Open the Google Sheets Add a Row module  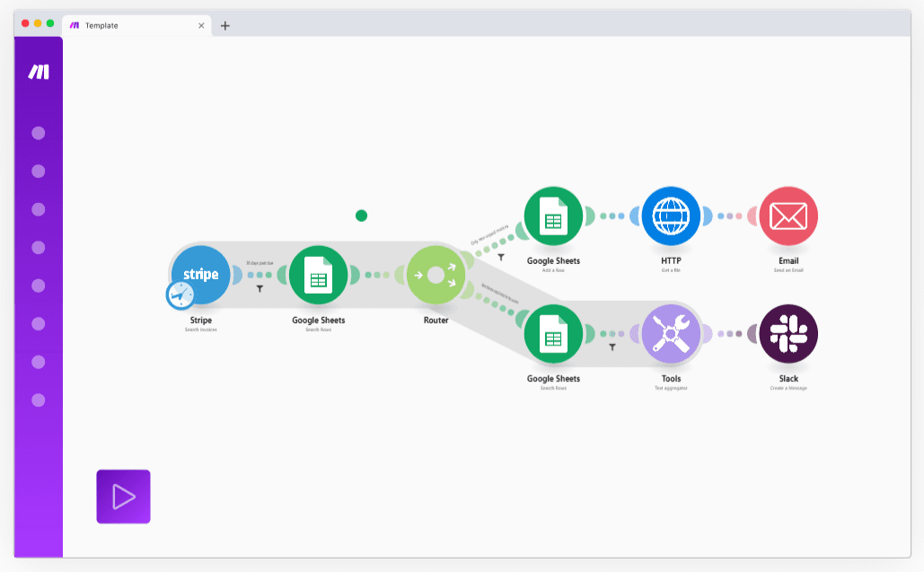553,216
